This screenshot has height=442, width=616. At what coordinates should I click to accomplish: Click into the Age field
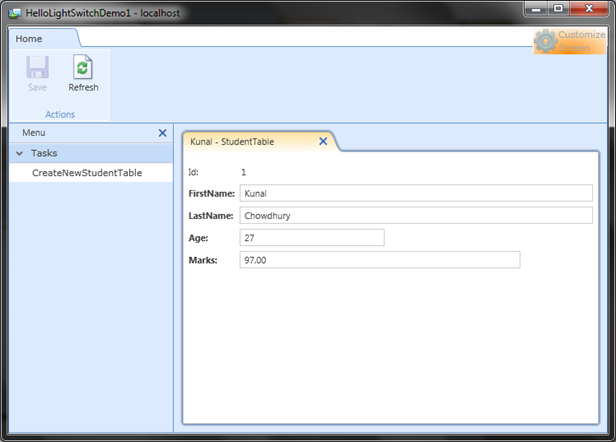[x=312, y=238]
